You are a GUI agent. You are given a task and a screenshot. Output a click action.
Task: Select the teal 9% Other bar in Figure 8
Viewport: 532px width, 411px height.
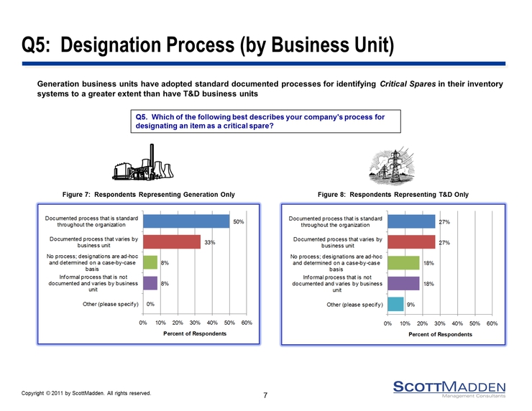click(x=395, y=304)
